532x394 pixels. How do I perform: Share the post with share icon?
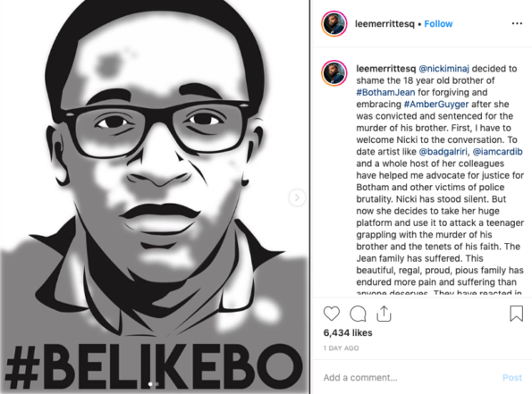tap(384, 314)
